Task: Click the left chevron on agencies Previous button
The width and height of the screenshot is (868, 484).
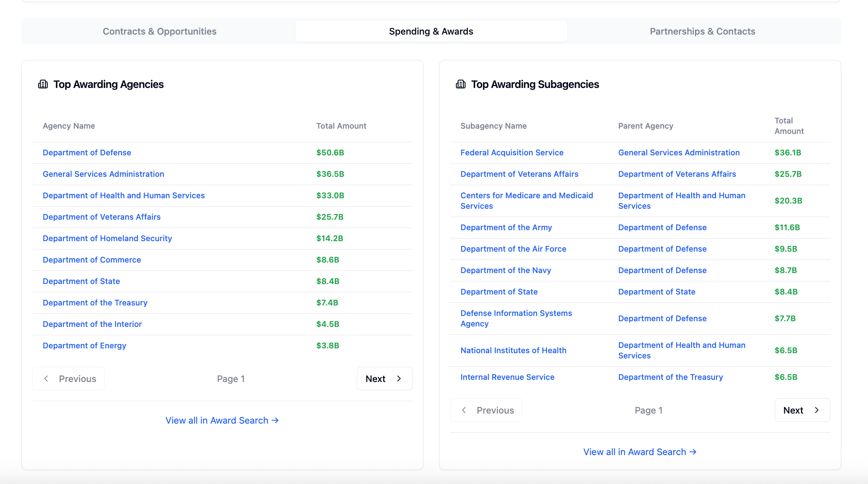Action: tap(46, 379)
